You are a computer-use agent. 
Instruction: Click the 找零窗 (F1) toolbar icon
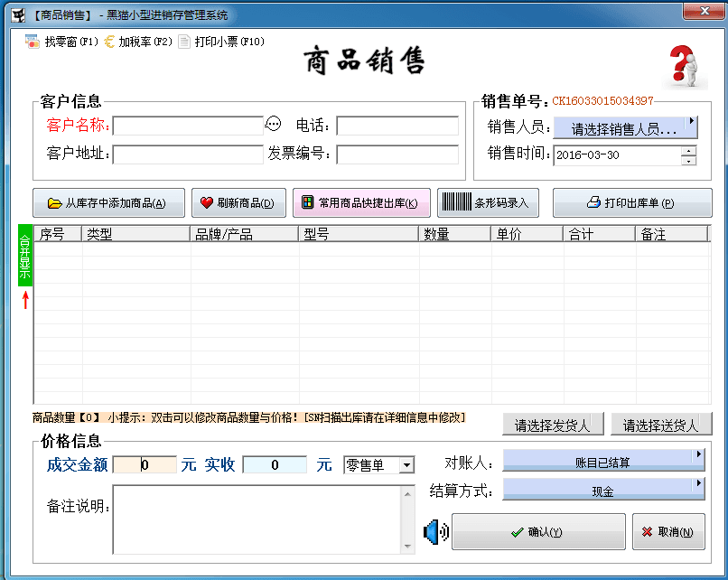coord(33,42)
